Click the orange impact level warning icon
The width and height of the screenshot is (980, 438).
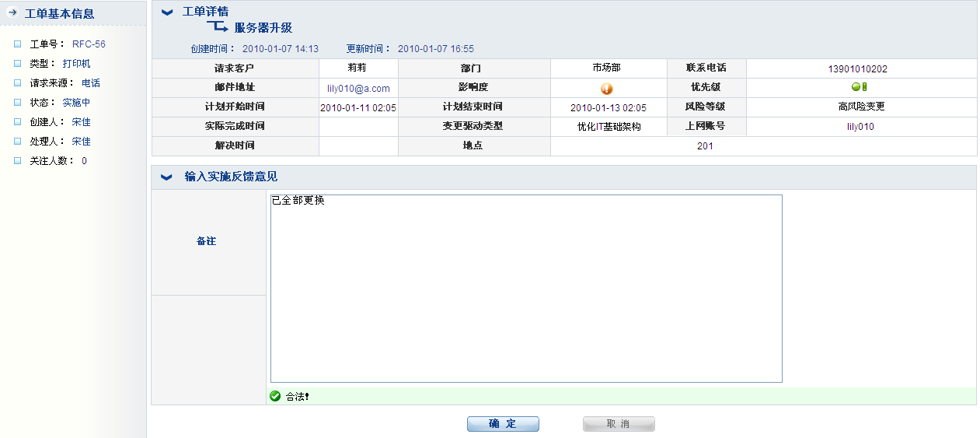[607, 89]
